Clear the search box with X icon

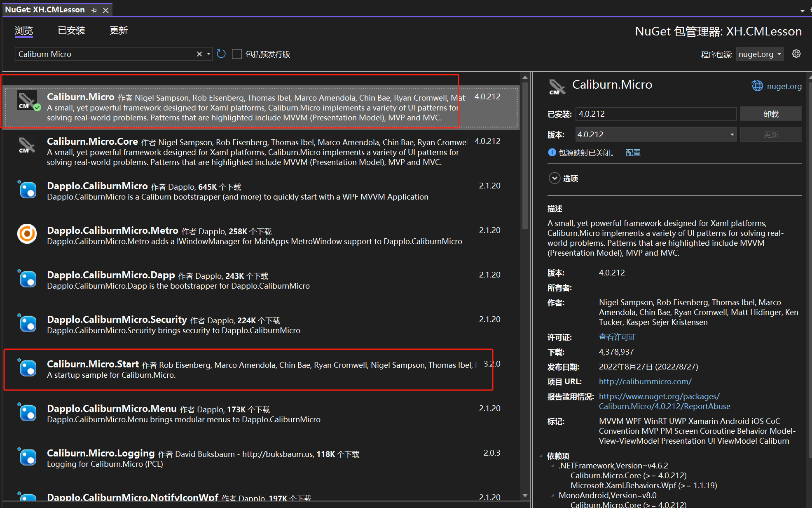point(199,54)
